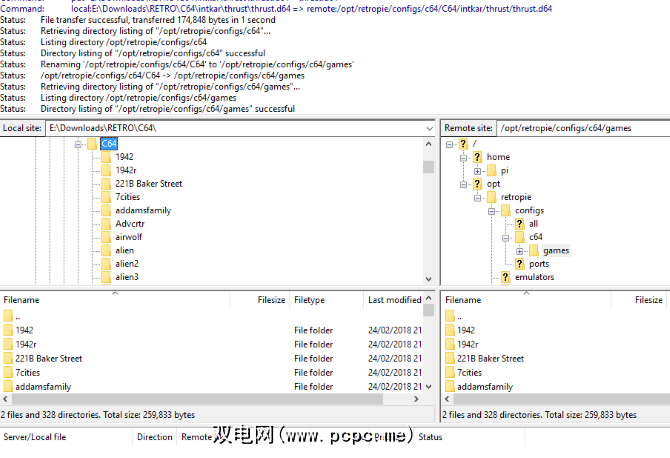Image resolution: width=670 pixels, height=458 pixels.
Task: Click Server/Local file queue column header
Action: (x=66, y=437)
